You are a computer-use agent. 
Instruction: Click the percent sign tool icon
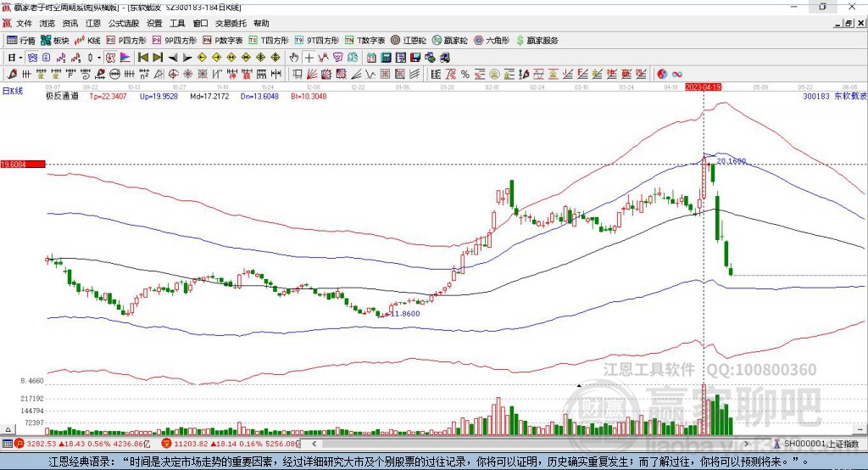pyautogui.click(x=465, y=75)
